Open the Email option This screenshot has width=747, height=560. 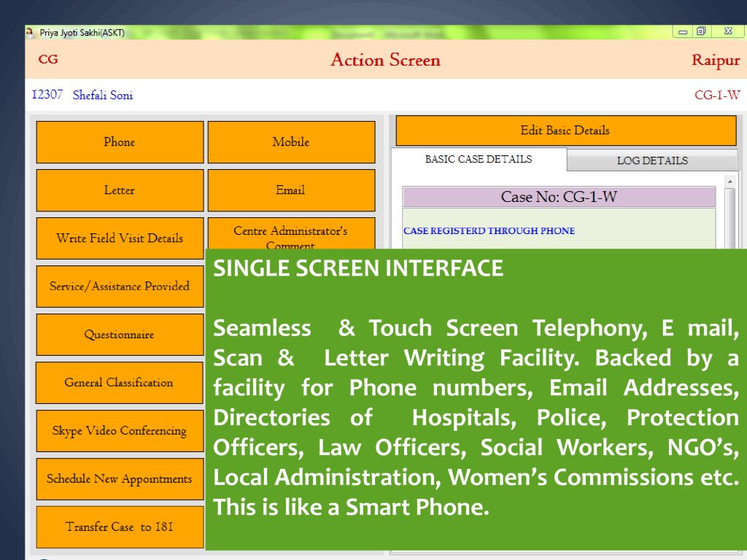291,190
